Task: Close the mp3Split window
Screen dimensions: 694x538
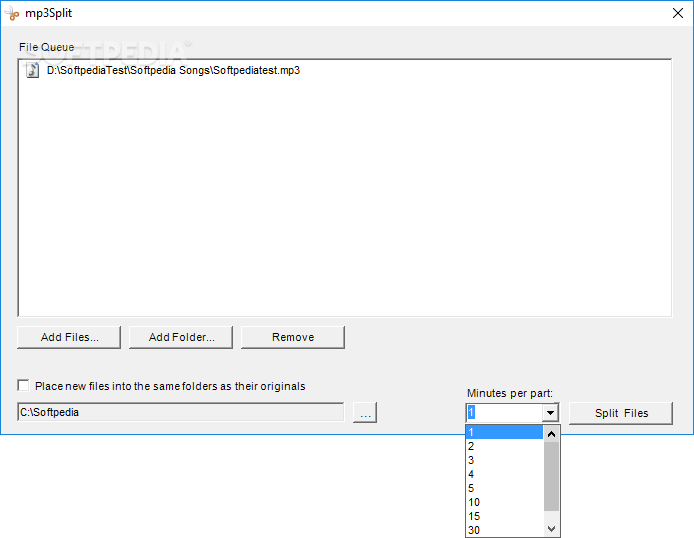Action: tap(678, 13)
